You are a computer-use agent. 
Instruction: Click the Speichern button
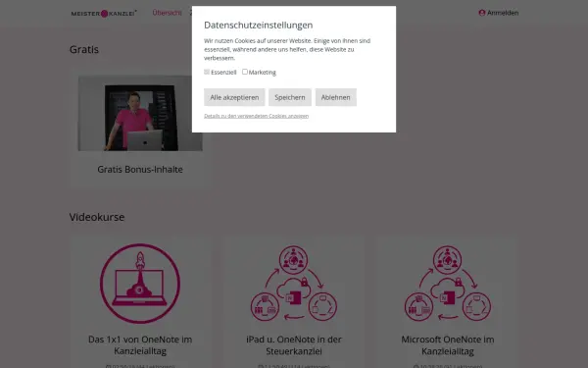coord(290,97)
